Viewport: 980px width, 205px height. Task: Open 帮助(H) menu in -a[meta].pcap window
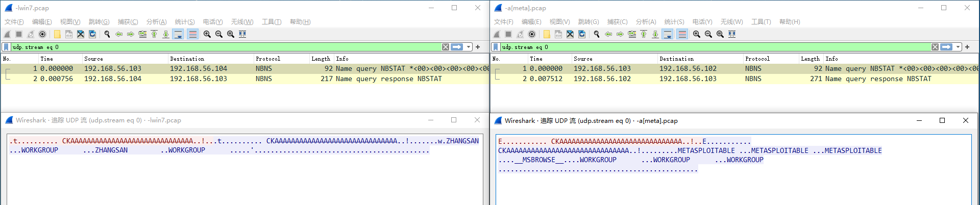pos(790,22)
